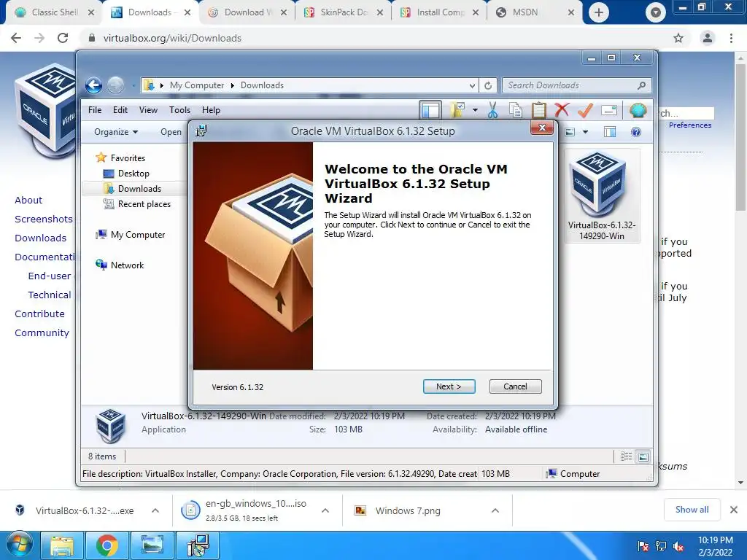The width and height of the screenshot is (747, 560).
Task: Open the Edit menu in Explorer
Action: [120, 110]
